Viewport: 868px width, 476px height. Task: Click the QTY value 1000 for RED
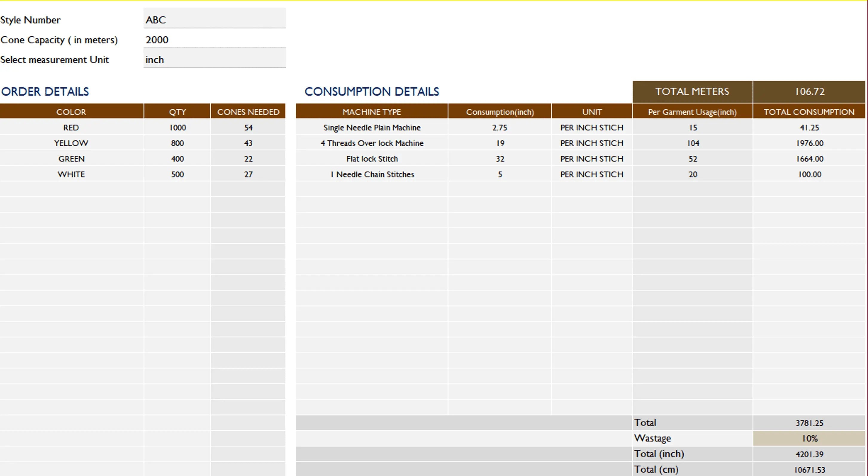tap(177, 127)
